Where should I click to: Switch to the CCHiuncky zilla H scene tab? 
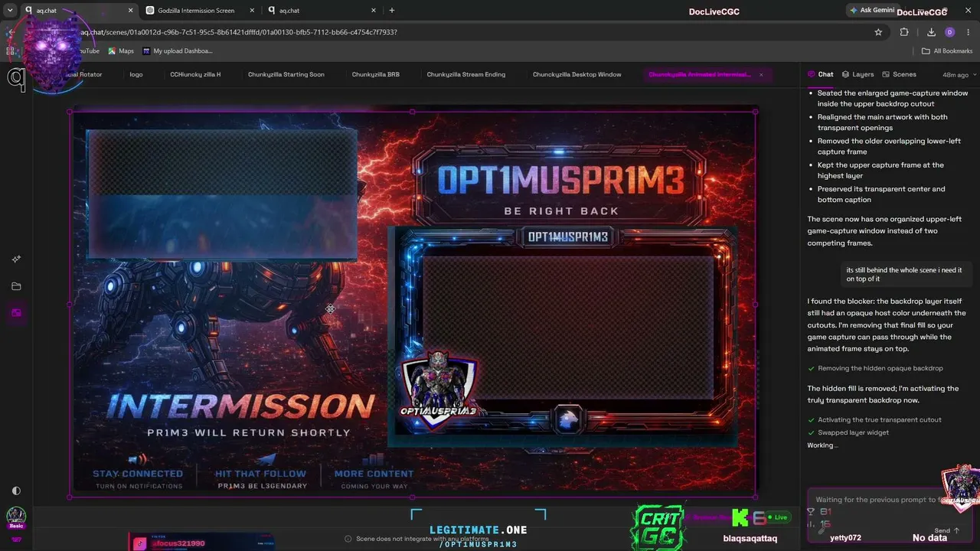[195, 74]
